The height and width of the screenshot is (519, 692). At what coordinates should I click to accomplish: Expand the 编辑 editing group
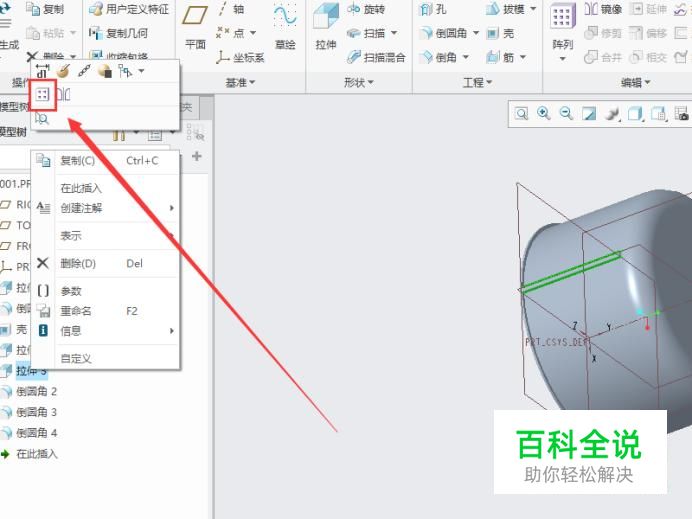(x=636, y=82)
